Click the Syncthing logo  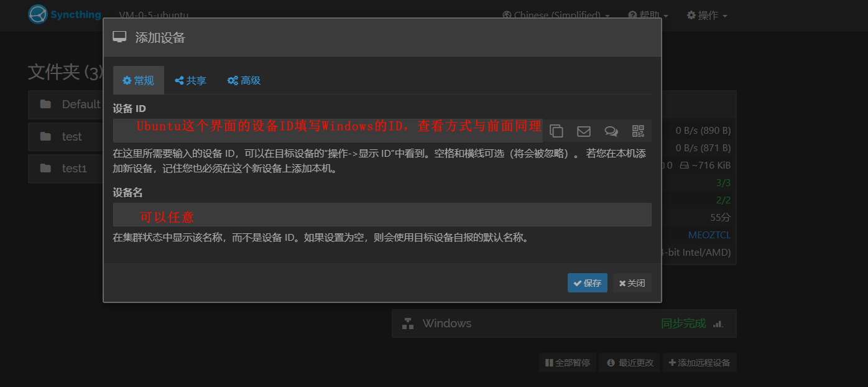65,14
